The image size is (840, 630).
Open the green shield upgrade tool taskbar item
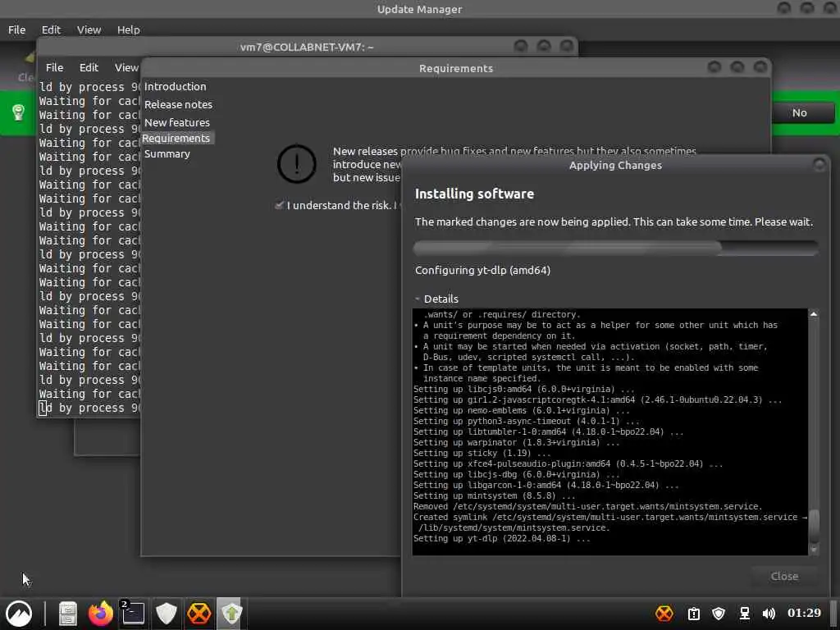(231, 614)
